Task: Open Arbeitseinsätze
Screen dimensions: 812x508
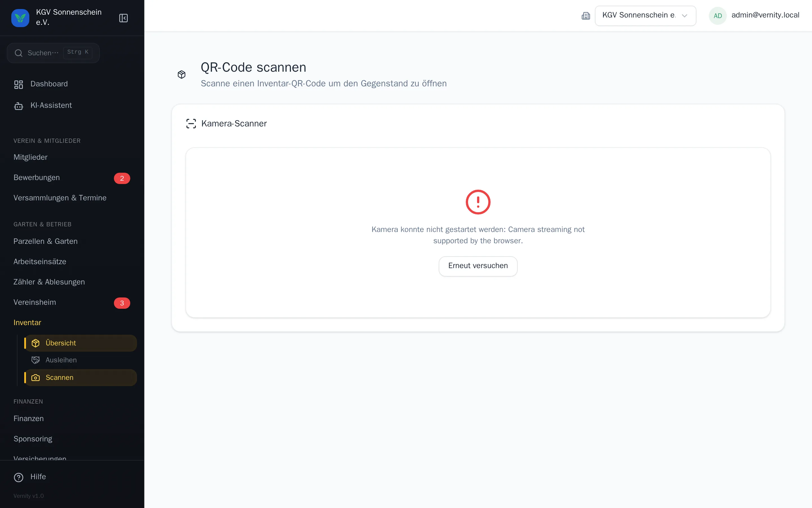Action: pyautogui.click(x=72, y=262)
